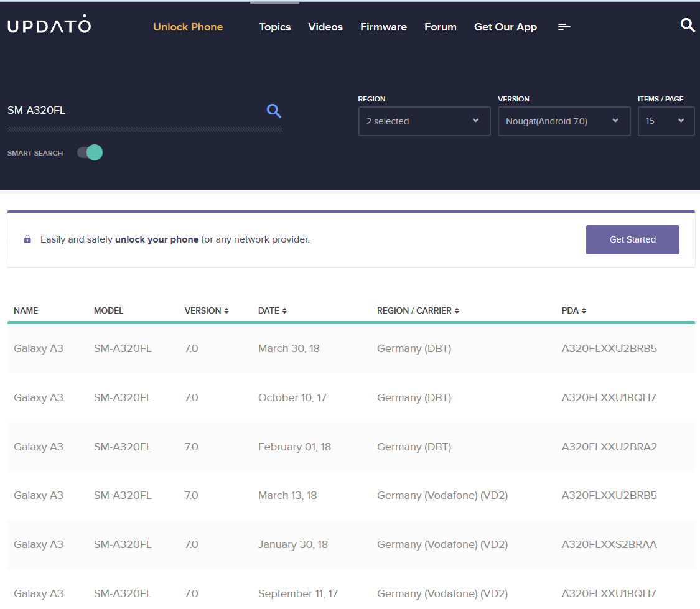Click the MODEL column header
The height and width of the screenshot is (609, 700).
coord(108,310)
